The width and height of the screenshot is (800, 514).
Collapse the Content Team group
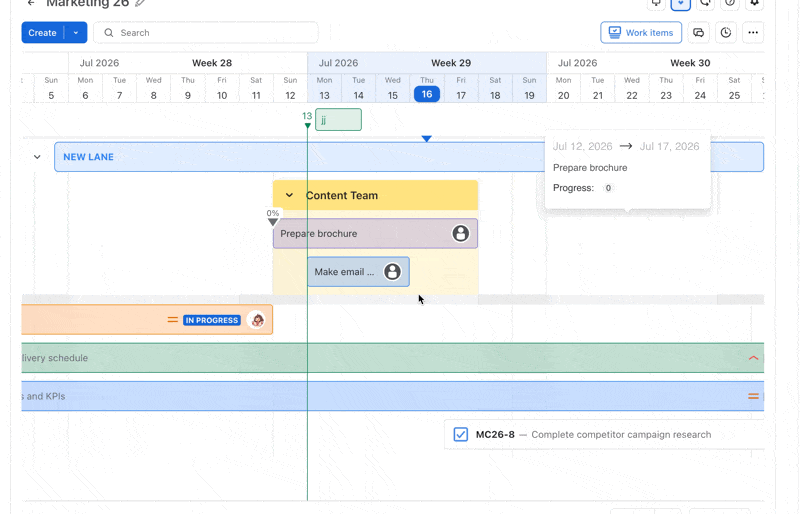tap(289, 195)
